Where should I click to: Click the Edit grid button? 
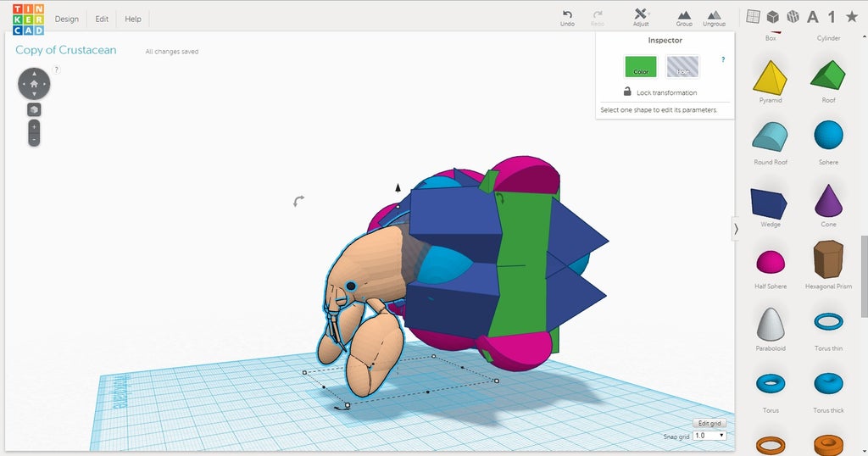(x=709, y=423)
